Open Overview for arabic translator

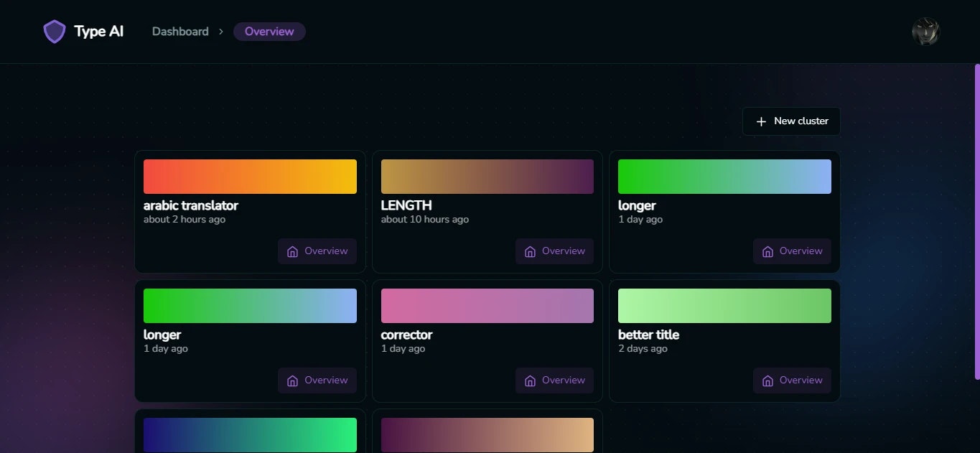click(317, 251)
